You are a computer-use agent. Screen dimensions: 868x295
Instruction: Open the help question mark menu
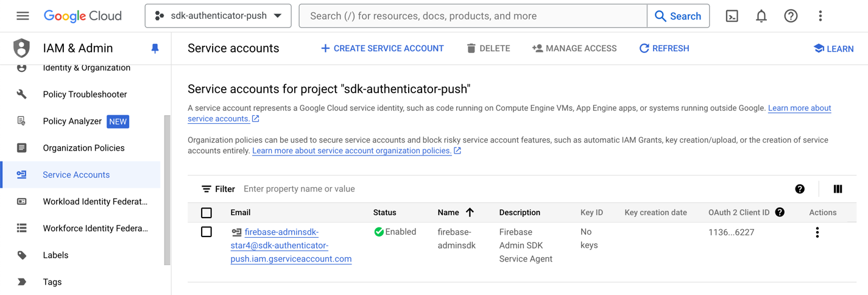791,16
